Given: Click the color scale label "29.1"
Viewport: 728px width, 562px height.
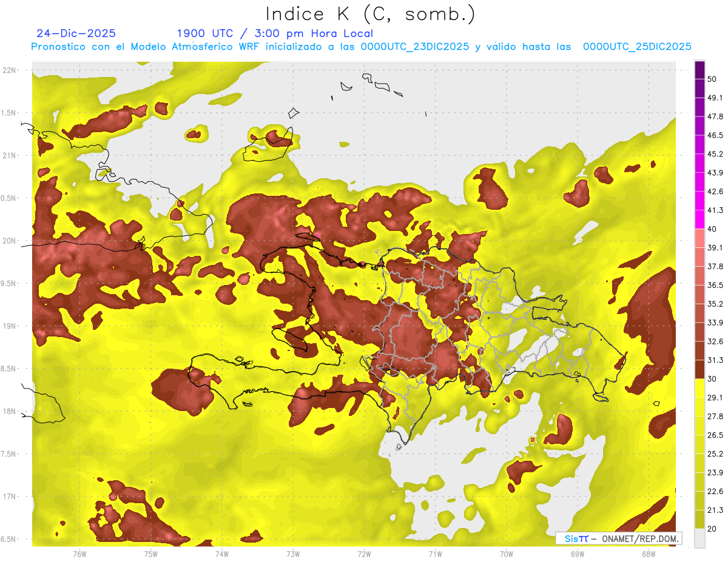Looking at the screenshot, I should [x=715, y=398].
